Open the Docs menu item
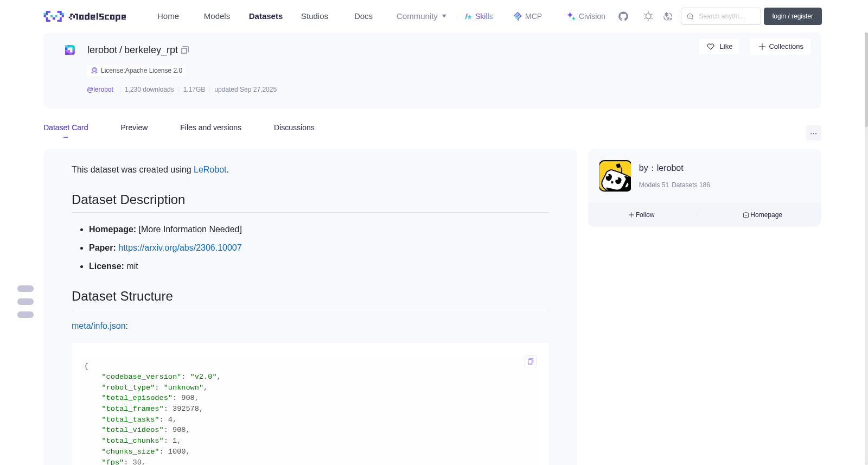868x465 pixels. click(x=363, y=16)
